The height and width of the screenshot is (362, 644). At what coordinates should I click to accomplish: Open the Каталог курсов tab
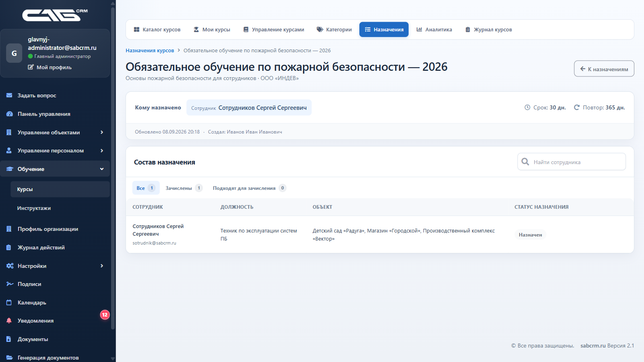click(157, 29)
